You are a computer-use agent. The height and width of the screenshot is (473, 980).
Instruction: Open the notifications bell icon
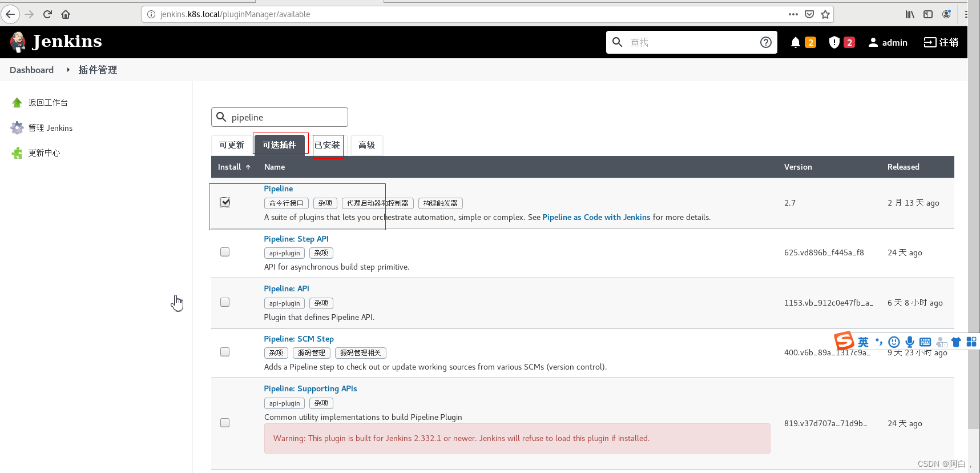[x=795, y=42]
